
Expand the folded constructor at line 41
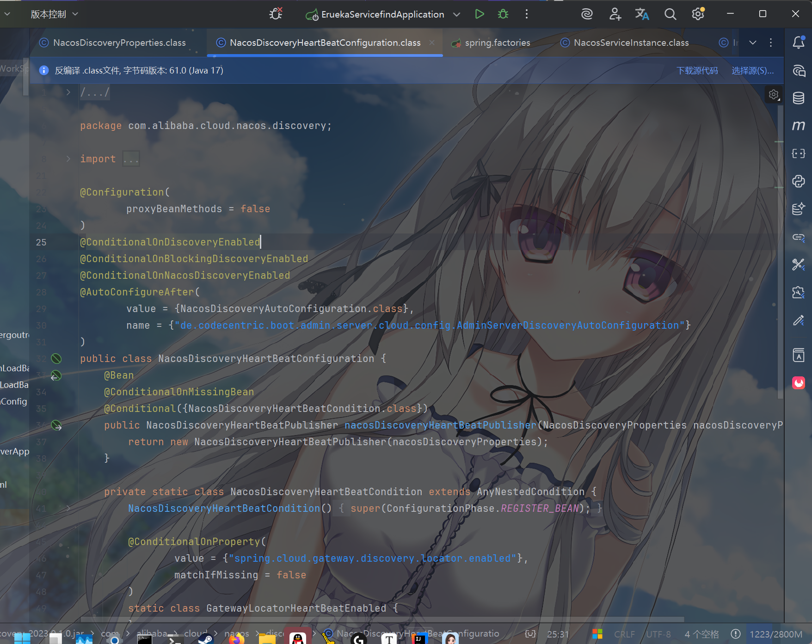(x=68, y=508)
